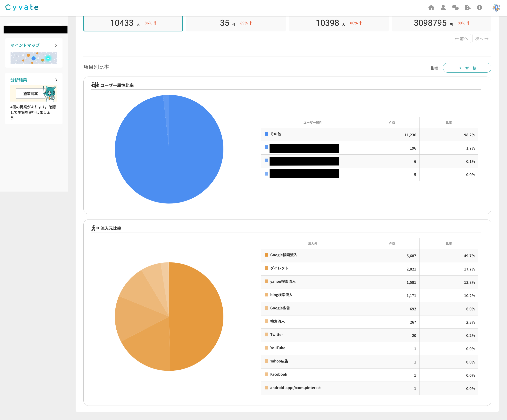Screen dimensions: 507x420
Task: Open the ユーザー数 indicator dropdown
Action: coord(467,68)
